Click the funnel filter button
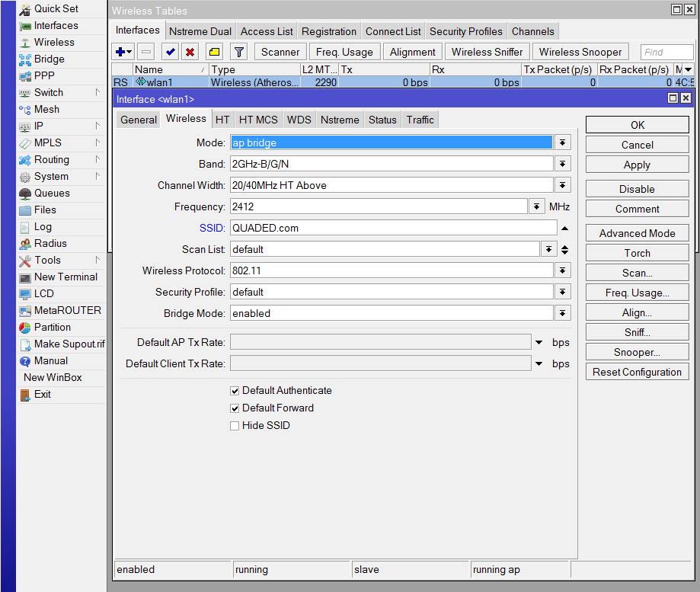 click(x=239, y=52)
